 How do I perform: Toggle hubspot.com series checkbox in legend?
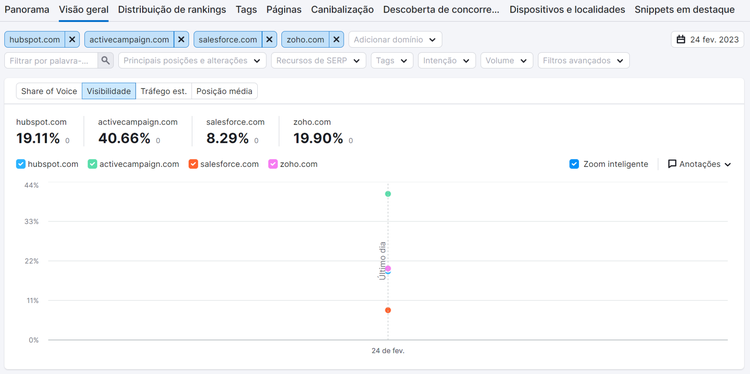point(21,164)
